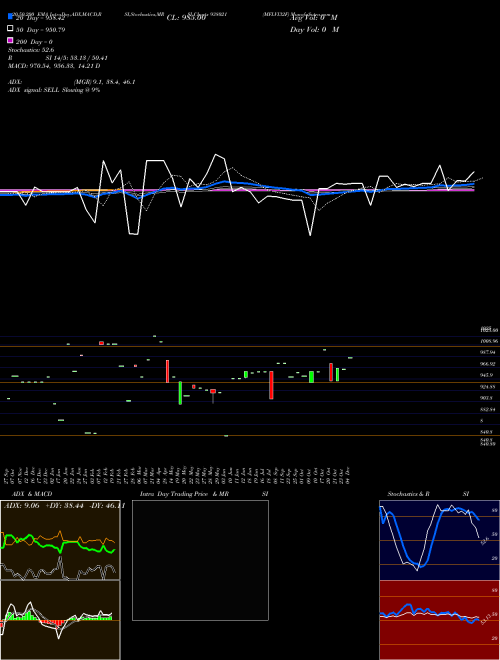Open the ADX line chart panel
500x660 pixels.
[60, 540]
